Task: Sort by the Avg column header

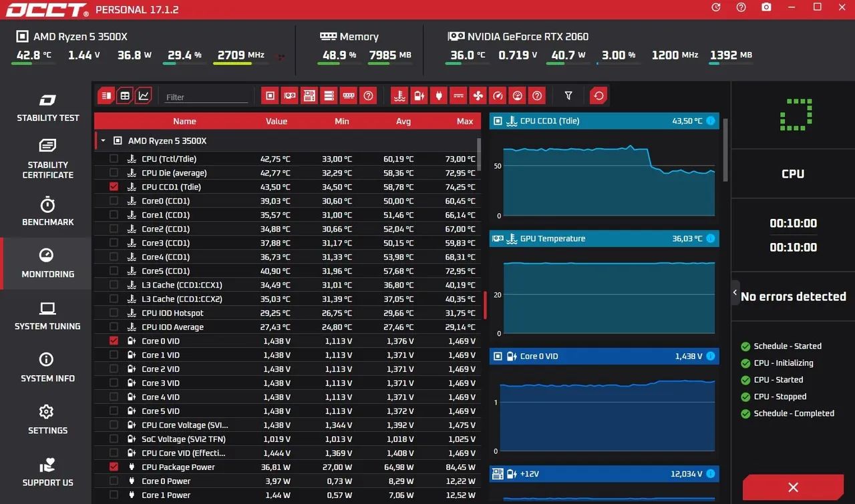Action: [403, 121]
